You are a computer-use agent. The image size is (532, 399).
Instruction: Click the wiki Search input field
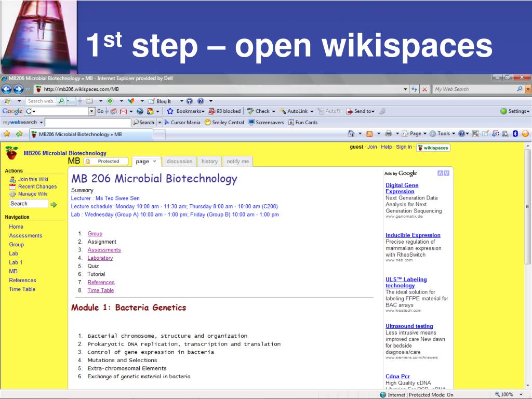click(29, 204)
